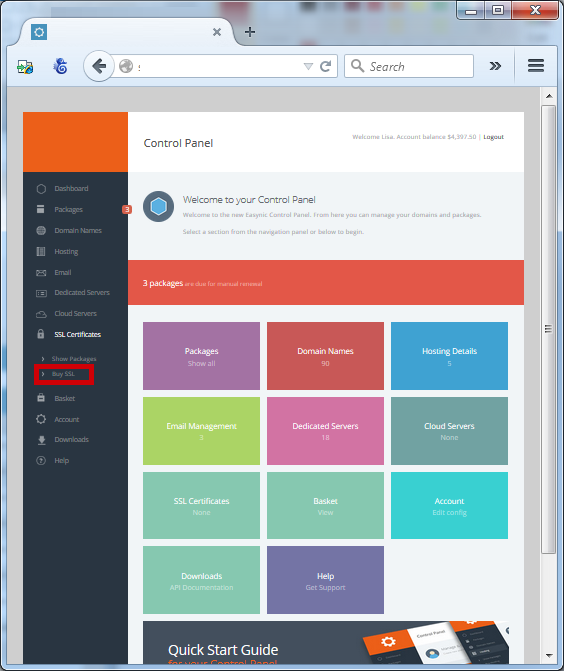The image size is (564, 671).
Task: Select the Email envelope icon in sidebar
Action: tap(41, 273)
